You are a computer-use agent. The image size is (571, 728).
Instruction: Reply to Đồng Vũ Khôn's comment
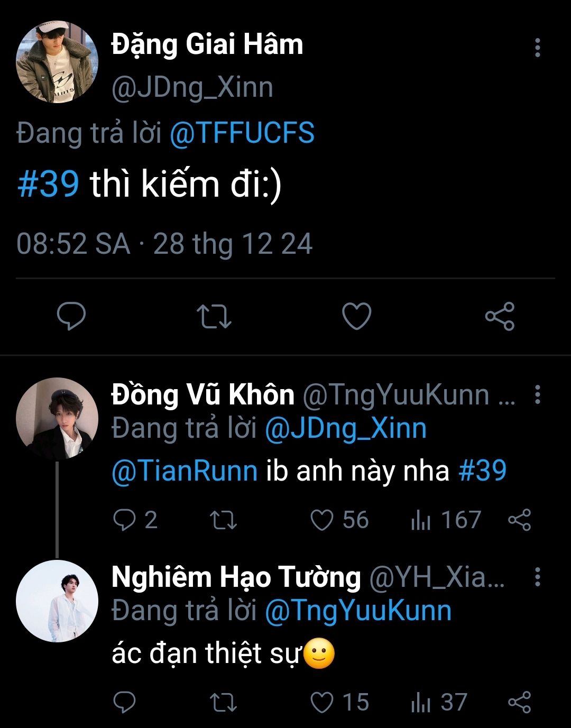pos(125,520)
